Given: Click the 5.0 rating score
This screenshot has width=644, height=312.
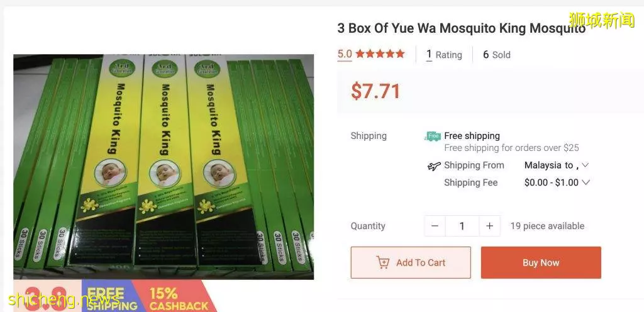Looking at the screenshot, I should (345, 53).
